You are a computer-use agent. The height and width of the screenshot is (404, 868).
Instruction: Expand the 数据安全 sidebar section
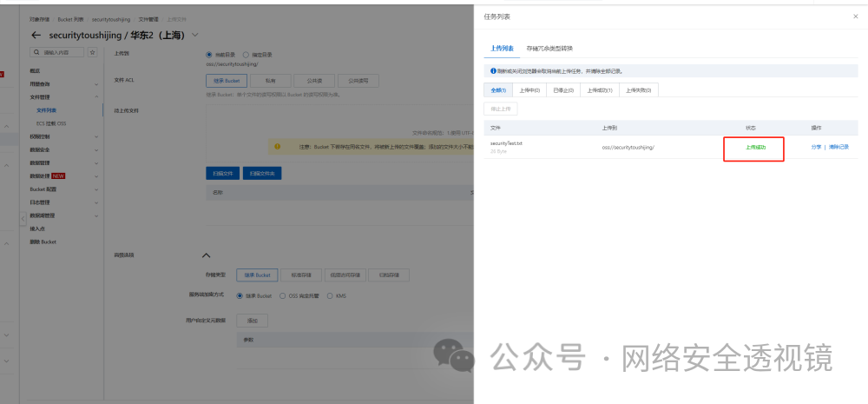[96, 149]
